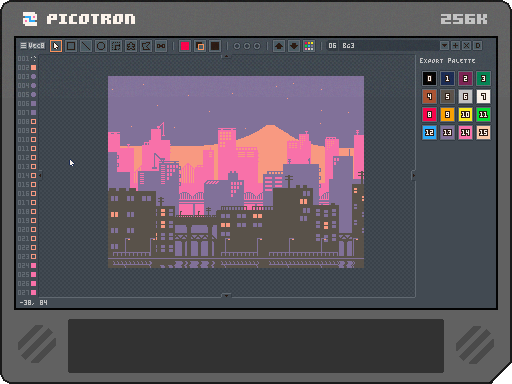
Task: Pick the circle shape tool
Action: tap(101, 46)
